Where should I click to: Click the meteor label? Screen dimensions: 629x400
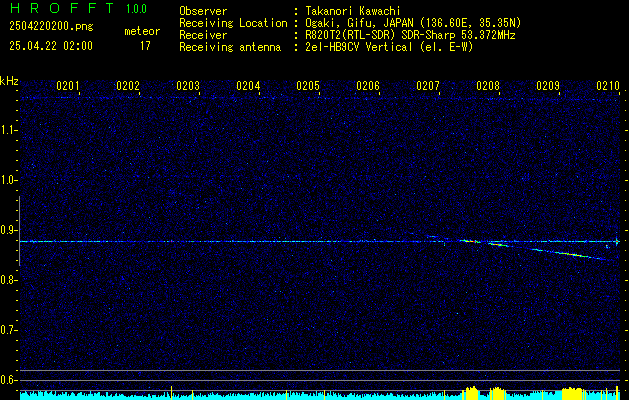(142, 31)
